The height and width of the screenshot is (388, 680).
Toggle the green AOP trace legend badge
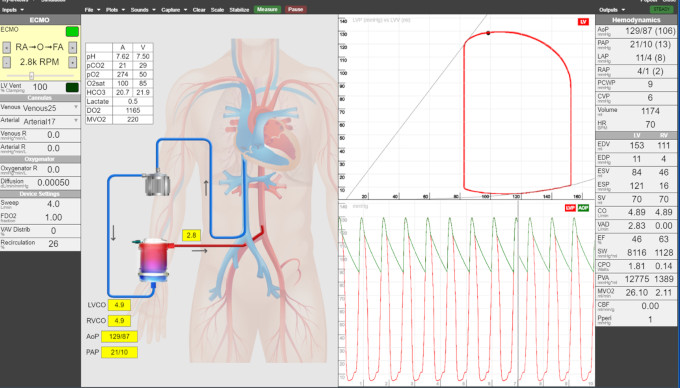[583, 208]
